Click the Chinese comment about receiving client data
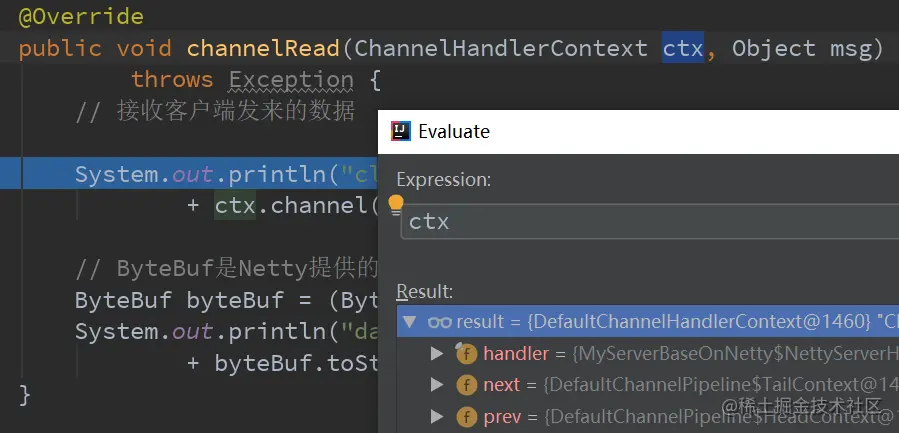This screenshot has height=433, width=899. [215, 111]
